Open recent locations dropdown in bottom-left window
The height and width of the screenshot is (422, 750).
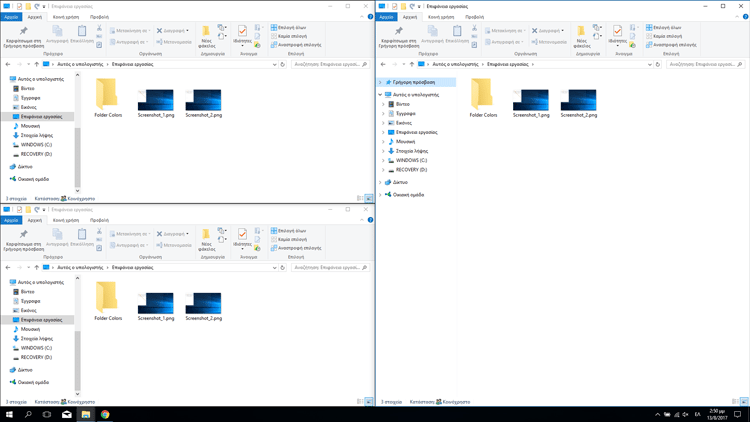click(x=28, y=267)
